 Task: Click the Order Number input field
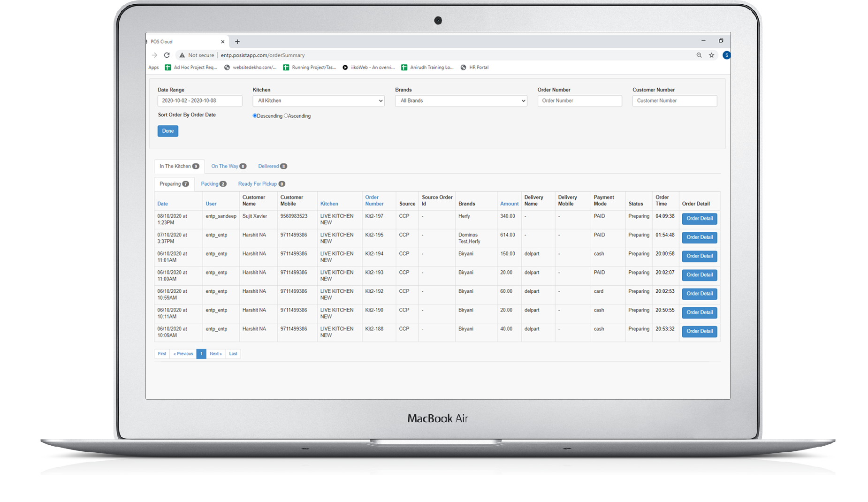click(579, 101)
